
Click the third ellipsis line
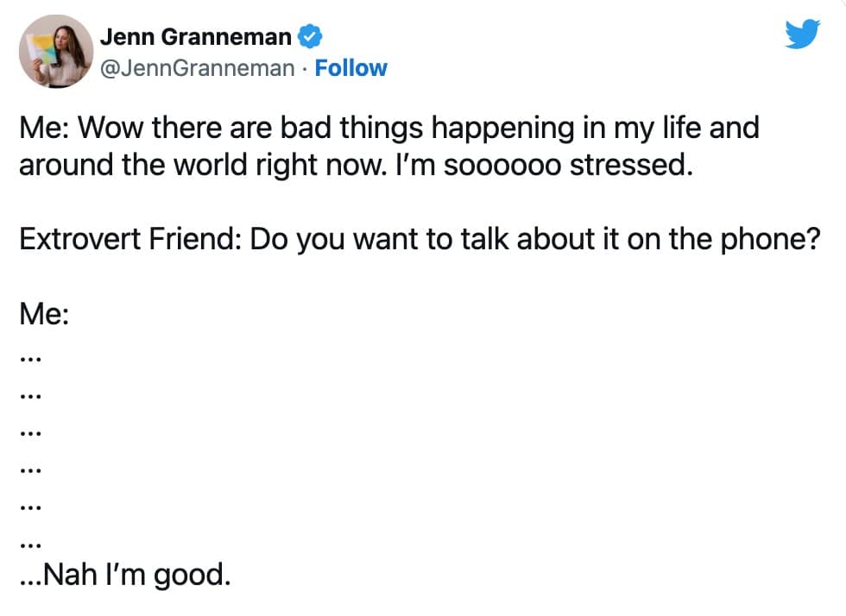[x=30, y=434]
